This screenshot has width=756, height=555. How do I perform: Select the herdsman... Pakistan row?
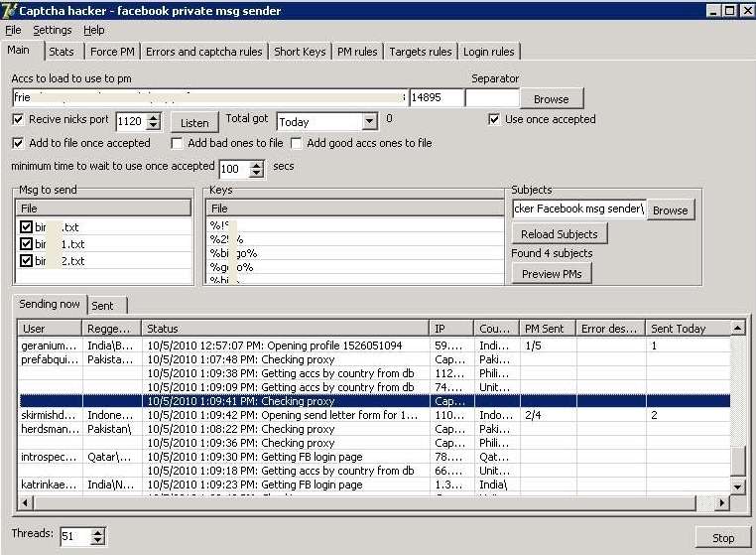375,429
